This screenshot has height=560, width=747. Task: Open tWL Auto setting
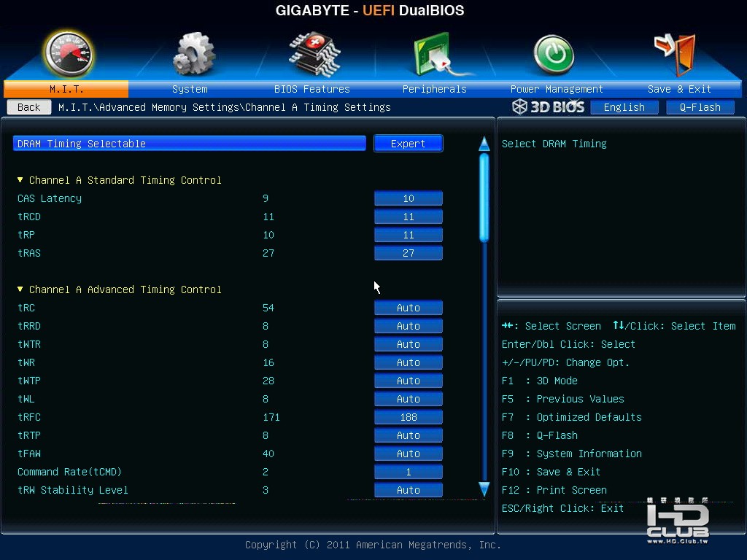point(409,399)
